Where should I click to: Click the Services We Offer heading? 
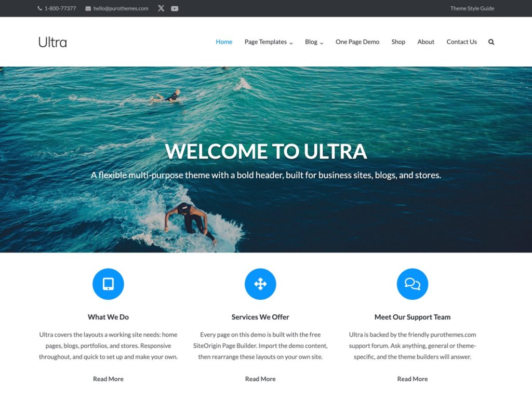tap(260, 317)
